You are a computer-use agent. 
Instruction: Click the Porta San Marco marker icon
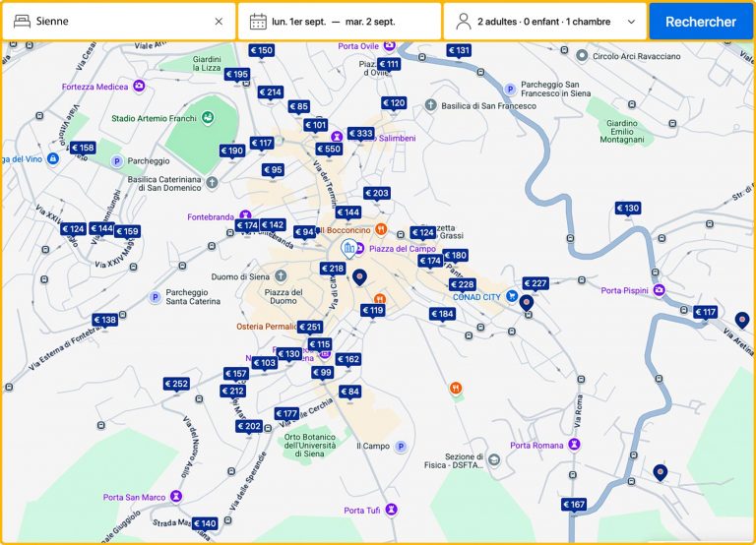pyautogui.click(x=176, y=497)
